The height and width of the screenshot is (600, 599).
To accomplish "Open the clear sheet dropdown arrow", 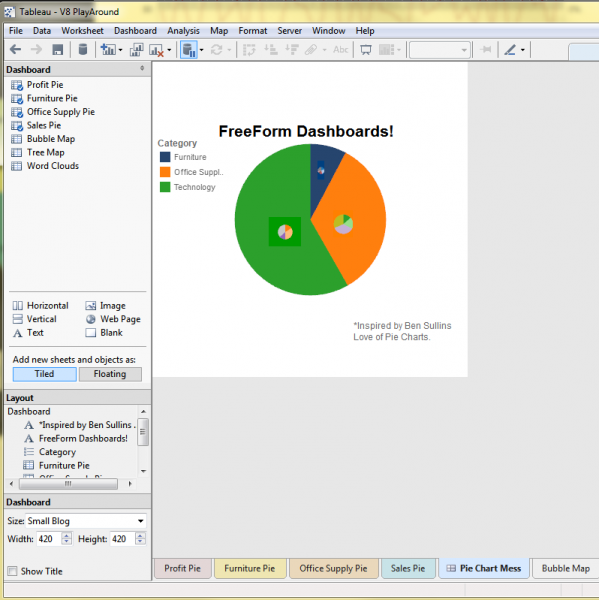I will tap(169, 50).
